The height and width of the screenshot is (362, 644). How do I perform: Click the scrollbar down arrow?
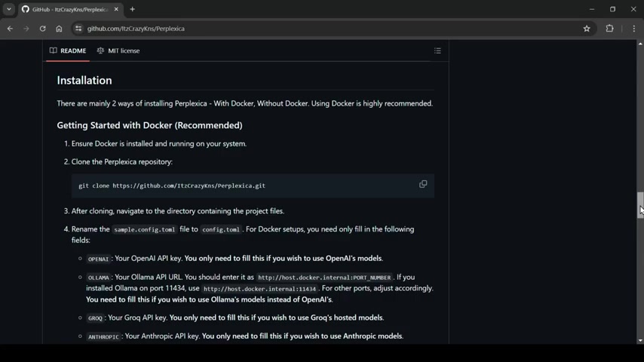pyautogui.click(x=640, y=341)
